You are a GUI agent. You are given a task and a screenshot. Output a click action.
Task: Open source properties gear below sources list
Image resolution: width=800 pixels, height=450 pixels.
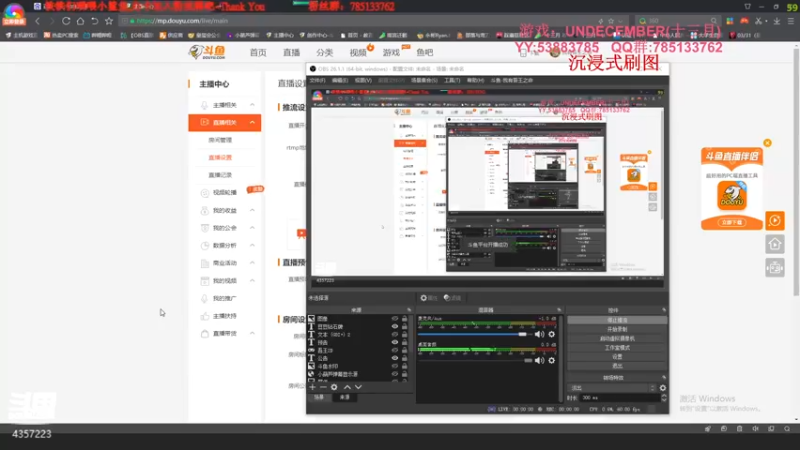click(x=334, y=387)
